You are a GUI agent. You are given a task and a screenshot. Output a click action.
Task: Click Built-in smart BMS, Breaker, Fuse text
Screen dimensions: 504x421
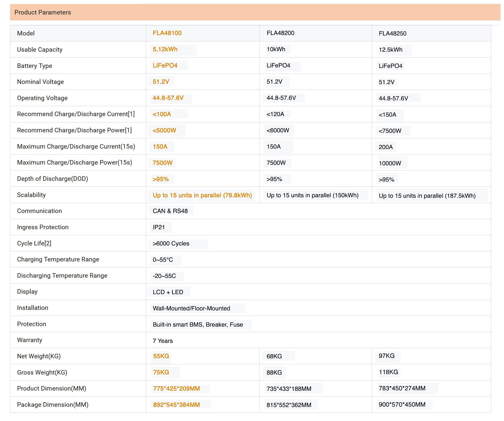(198, 325)
